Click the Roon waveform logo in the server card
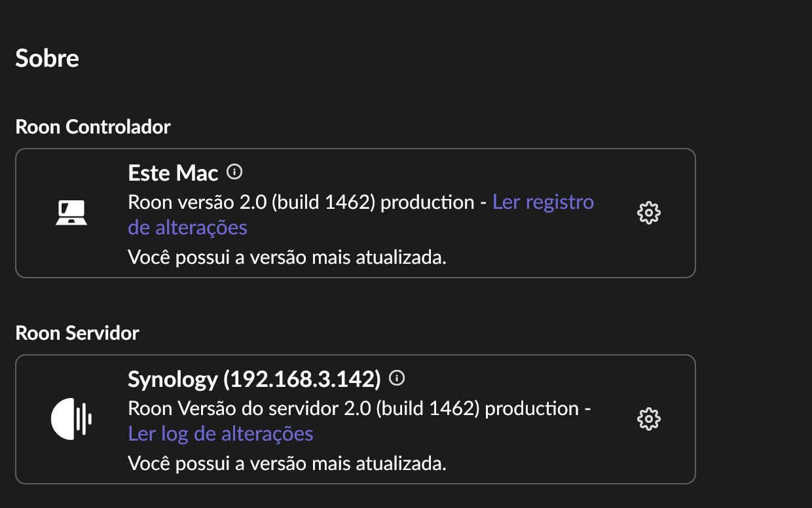This screenshot has height=508, width=812. point(71,419)
